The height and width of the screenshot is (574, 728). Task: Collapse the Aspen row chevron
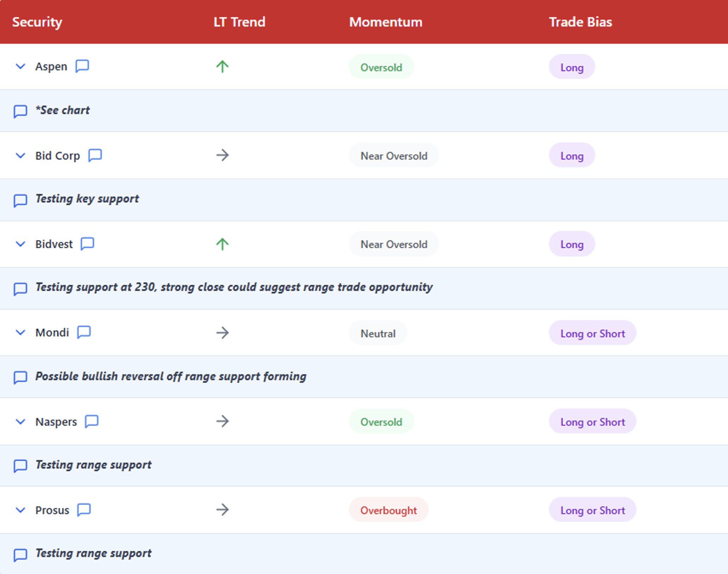tap(20, 66)
